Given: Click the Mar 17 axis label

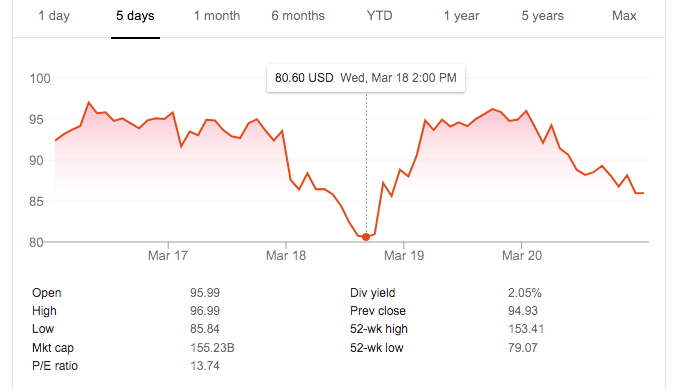Looking at the screenshot, I should tap(168, 256).
